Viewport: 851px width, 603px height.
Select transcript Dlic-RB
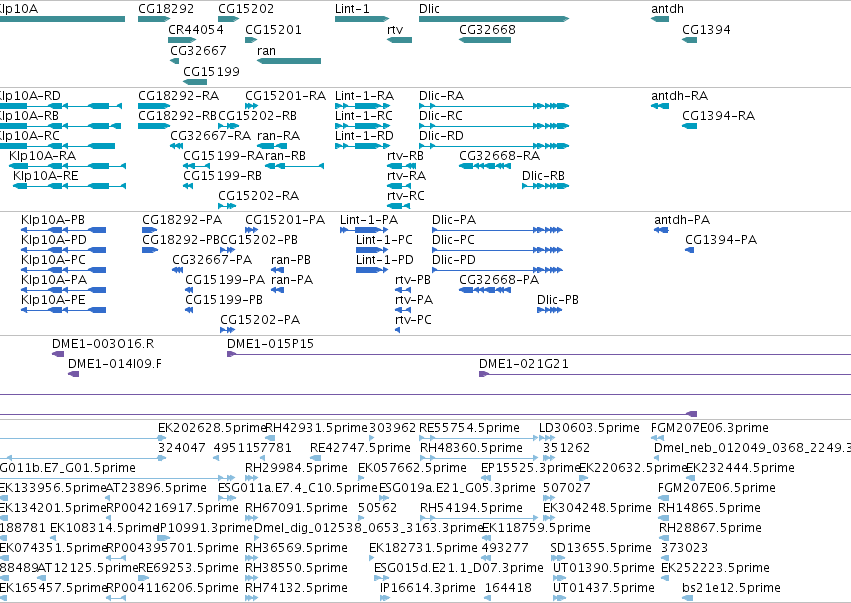[x=545, y=186]
